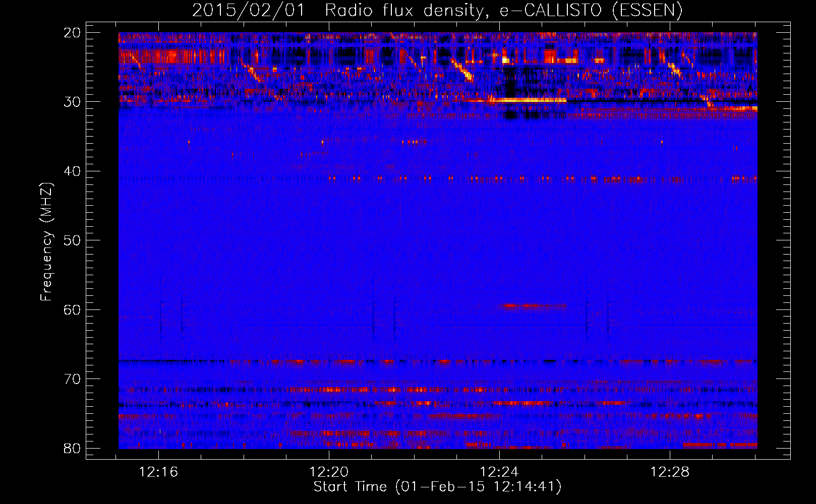Click the 'Start Time (01-Feb-15 12:14:41)' axis label
This screenshot has height=504, width=816.
[437, 487]
